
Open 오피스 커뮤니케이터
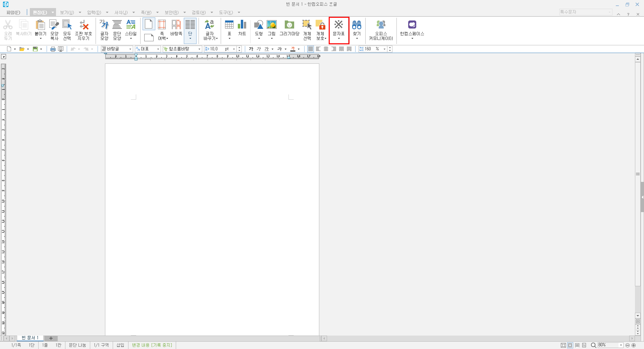point(381,30)
